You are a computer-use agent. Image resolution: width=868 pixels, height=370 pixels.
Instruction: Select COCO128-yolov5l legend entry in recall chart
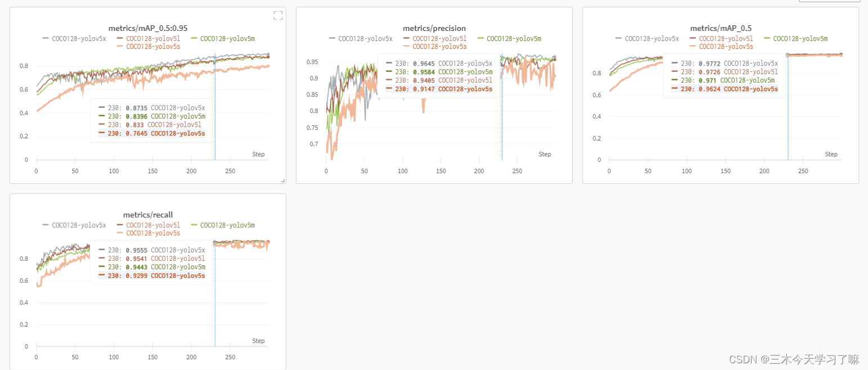[x=148, y=225]
